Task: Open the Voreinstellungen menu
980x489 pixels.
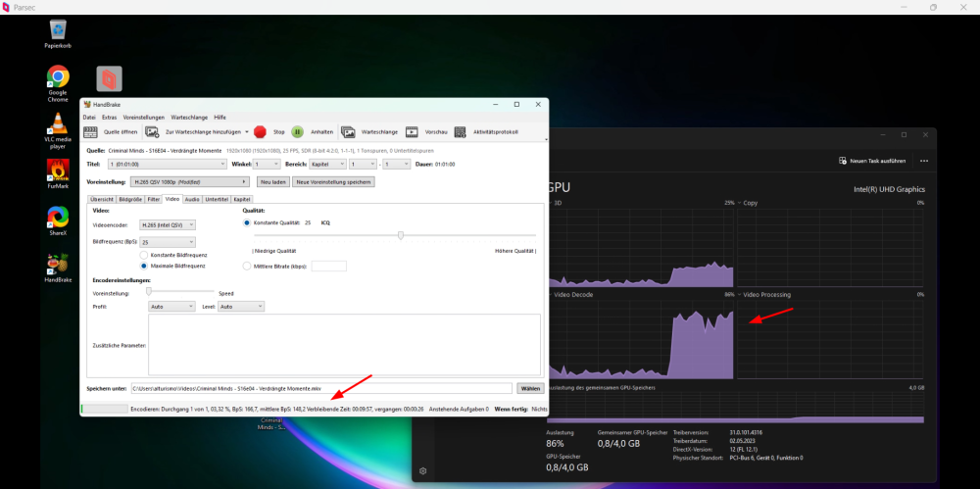Action: coord(144,118)
